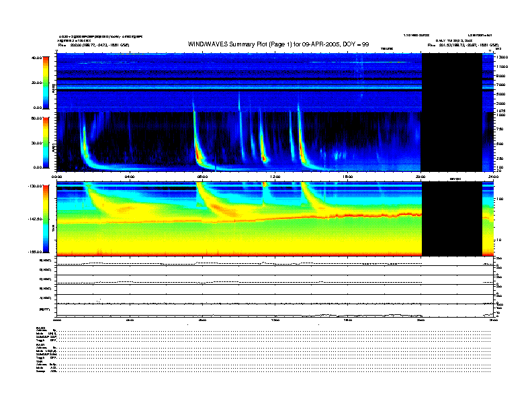Image resolution: width=532 pixels, height=411 pixels.
Task: Click the top color scale bar labeled 40.00
Action: pyautogui.click(x=46, y=83)
